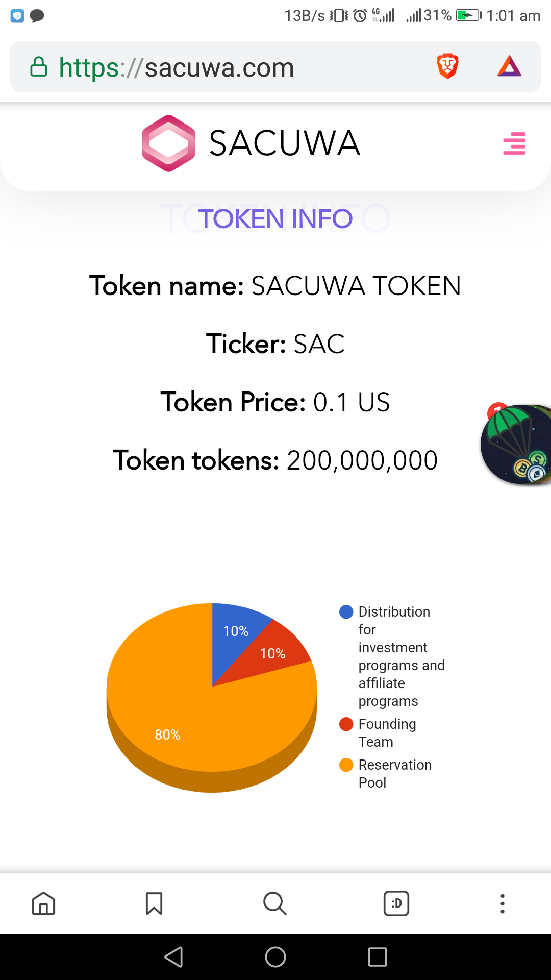Image resolution: width=551 pixels, height=980 pixels.
Task: Go to browser home page
Action: [43, 903]
